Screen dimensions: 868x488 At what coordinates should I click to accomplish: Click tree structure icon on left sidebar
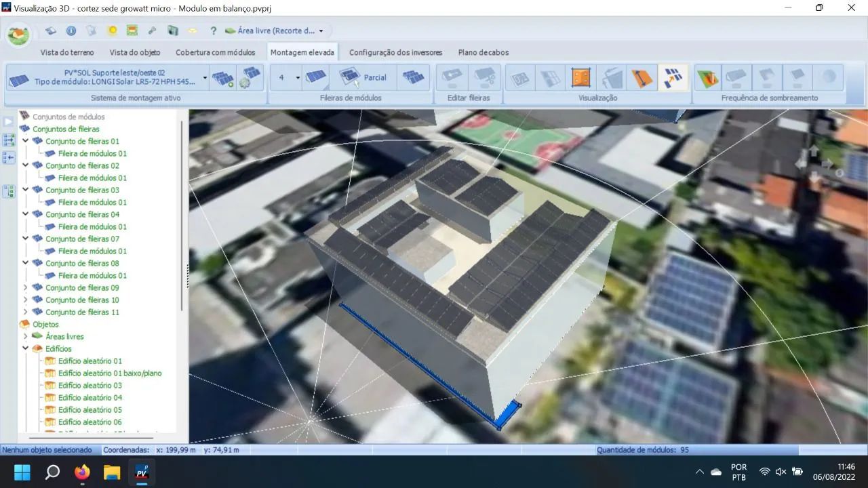[x=9, y=191]
